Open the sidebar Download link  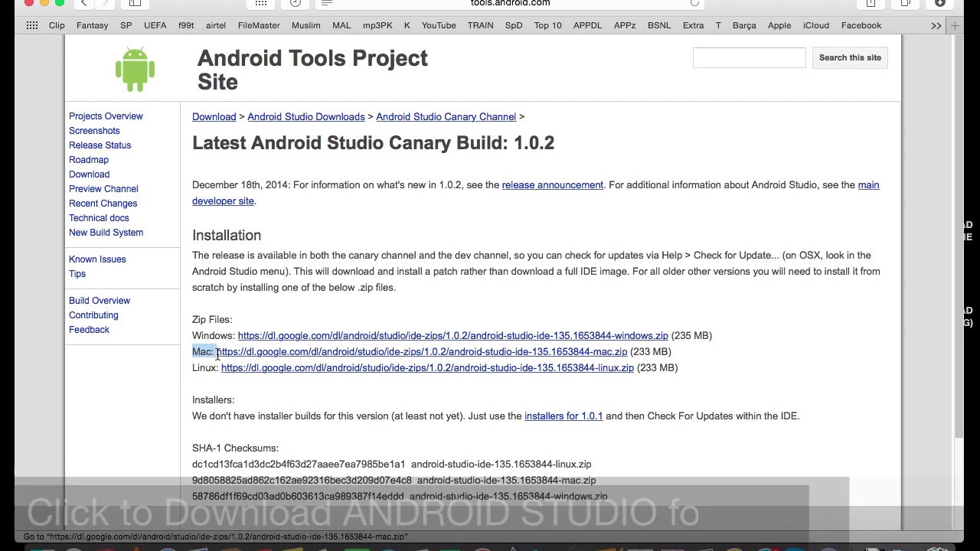[89, 174]
